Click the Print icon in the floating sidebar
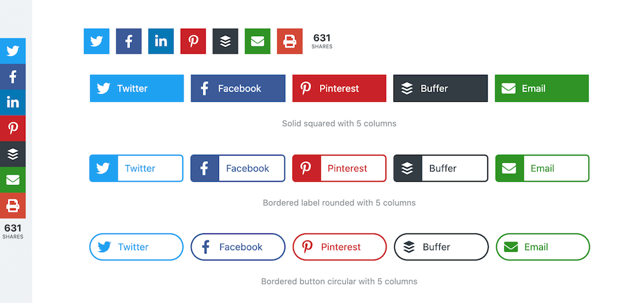The width and height of the screenshot is (644, 303). pyautogui.click(x=13, y=206)
